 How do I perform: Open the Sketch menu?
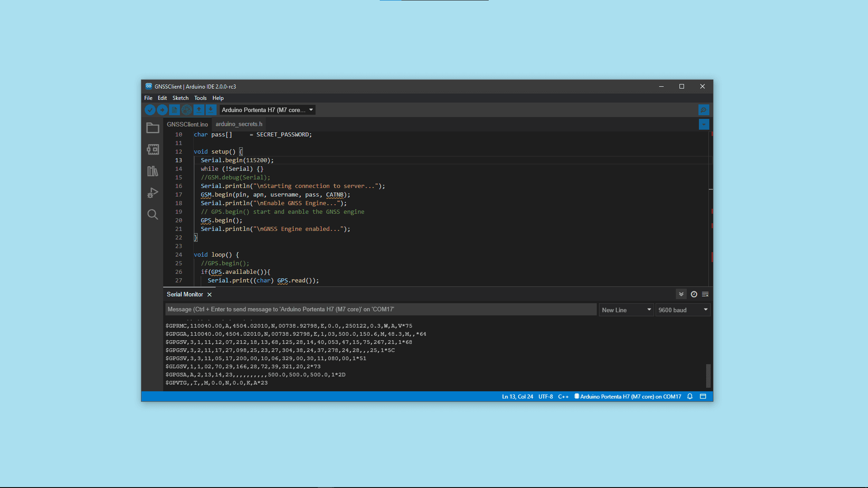pos(180,98)
